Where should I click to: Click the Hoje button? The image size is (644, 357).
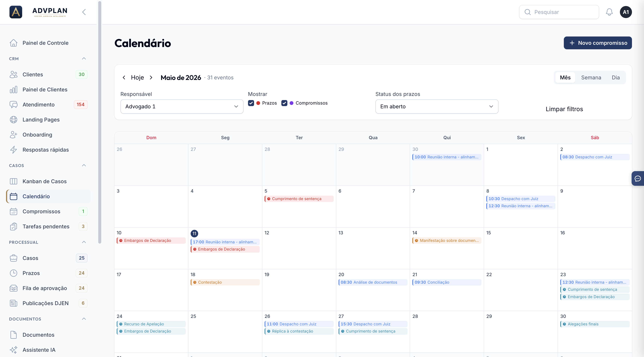(138, 77)
